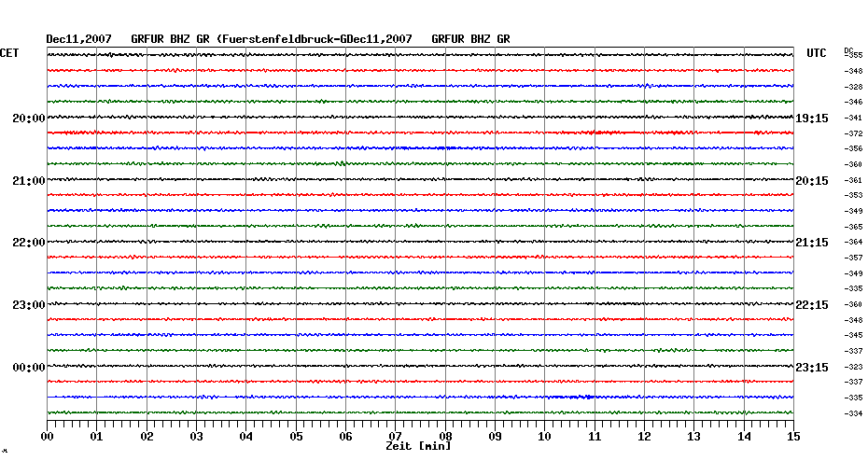Image resolution: width=868 pixels, height=461 pixels.
Task: Click the 22:15 UTC time label
Action: 812,305
